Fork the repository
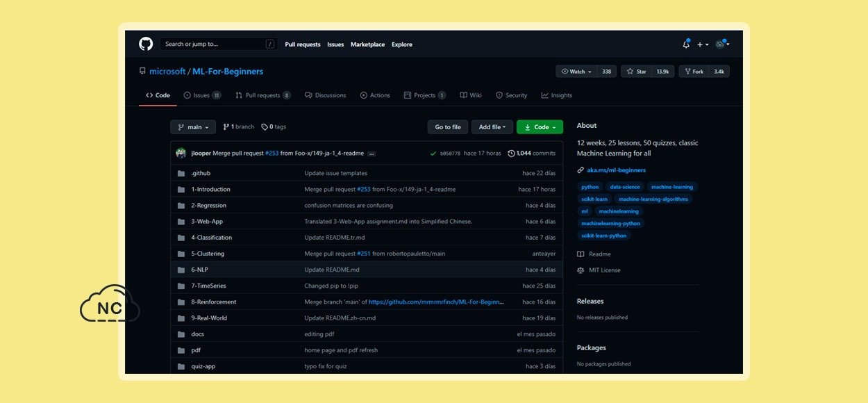This screenshot has width=868, height=403. pos(694,72)
